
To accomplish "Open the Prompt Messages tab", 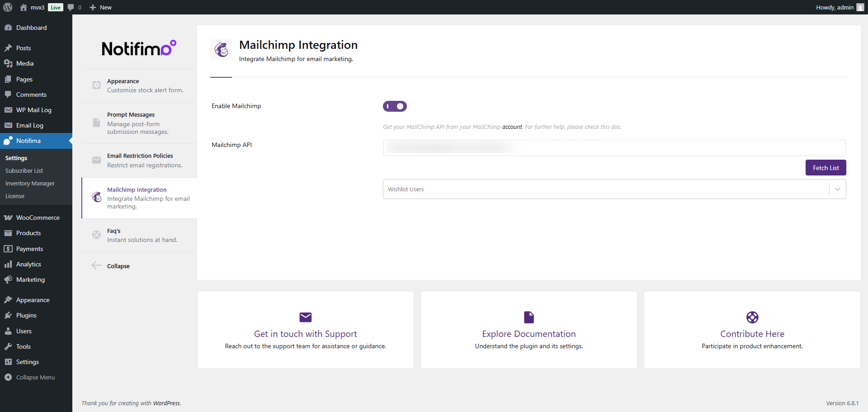I will [x=139, y=123].
